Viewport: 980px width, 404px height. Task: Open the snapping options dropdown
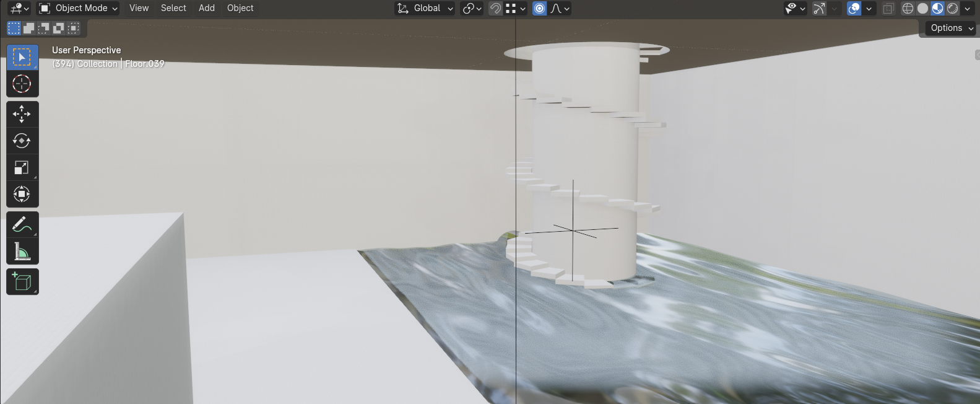click(516, 8)
